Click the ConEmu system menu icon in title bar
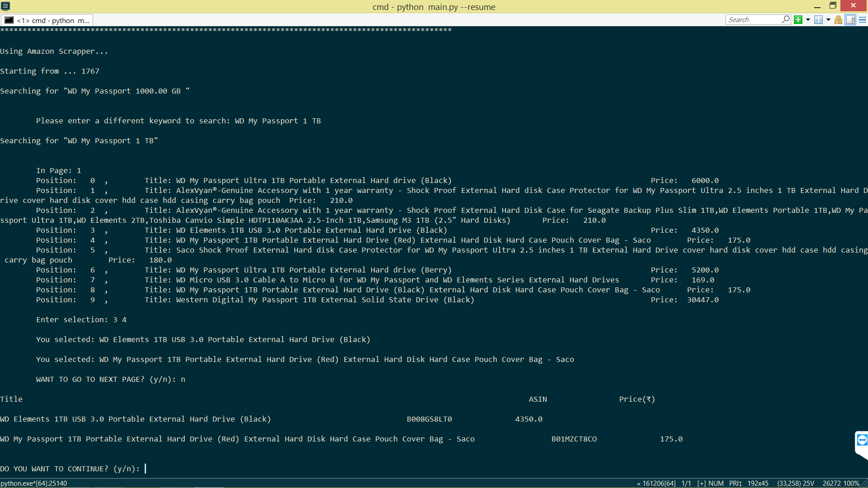Viewport: 868px width, 488px height. coord(5,6)
